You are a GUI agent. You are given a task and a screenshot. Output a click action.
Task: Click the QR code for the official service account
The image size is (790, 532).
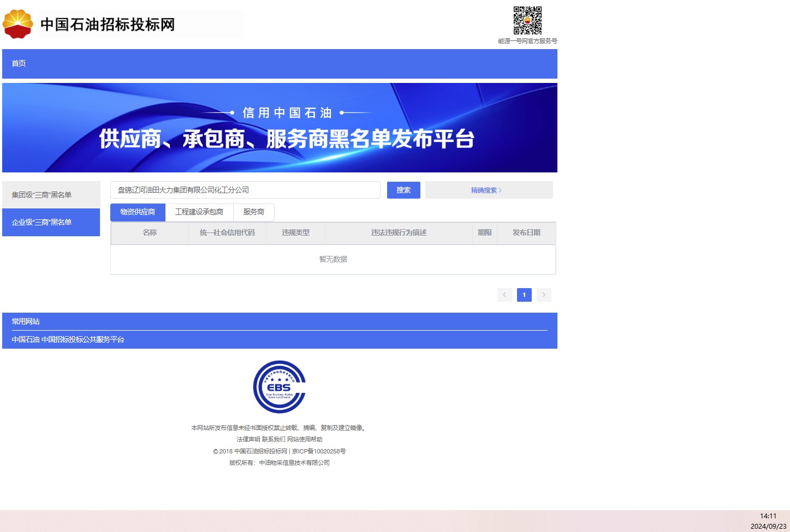[527, 21]
